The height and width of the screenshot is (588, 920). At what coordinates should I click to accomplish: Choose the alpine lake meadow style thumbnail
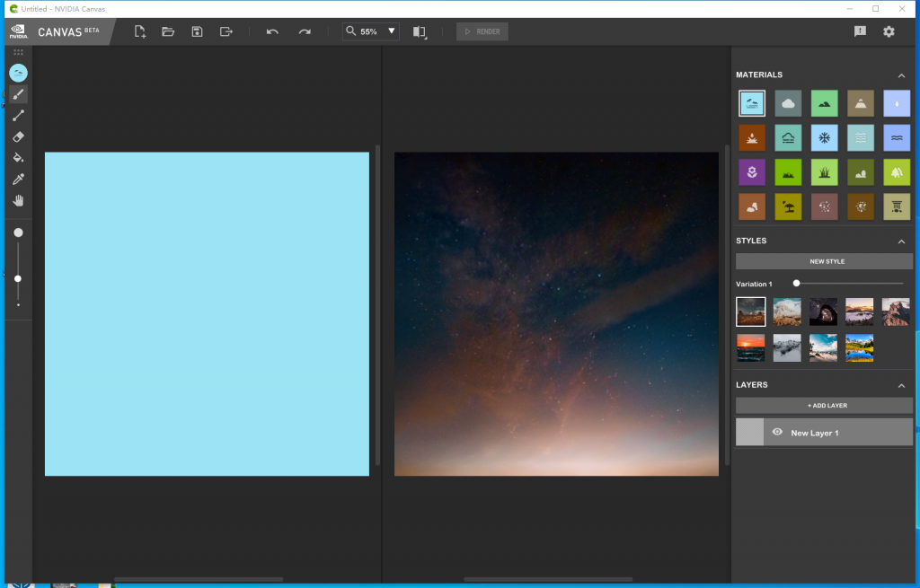tap(860, 347)
